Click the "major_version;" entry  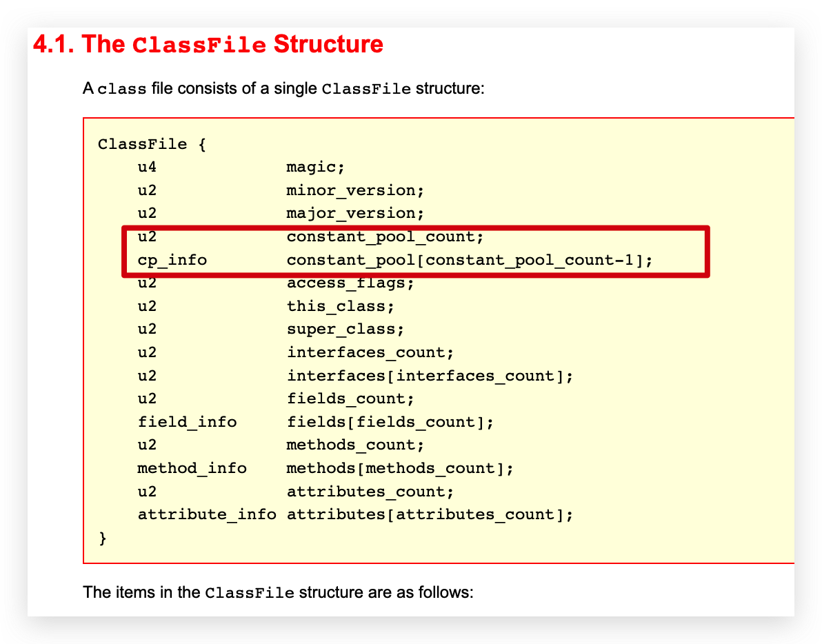click(355, 213)
